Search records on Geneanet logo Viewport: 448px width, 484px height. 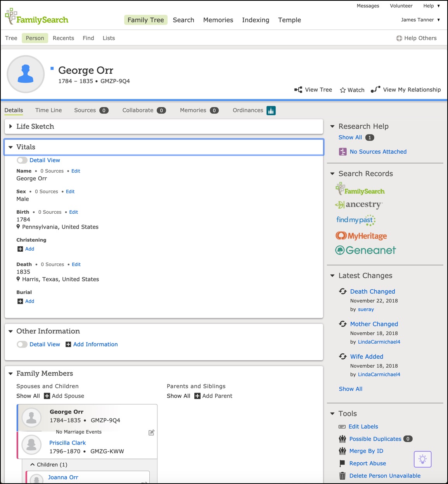[365, 250]
